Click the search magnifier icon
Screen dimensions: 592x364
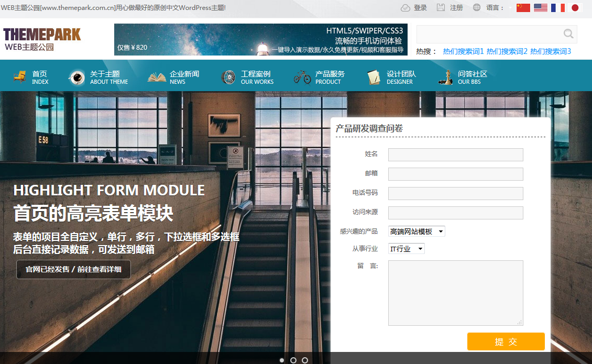tap(568, 34)
